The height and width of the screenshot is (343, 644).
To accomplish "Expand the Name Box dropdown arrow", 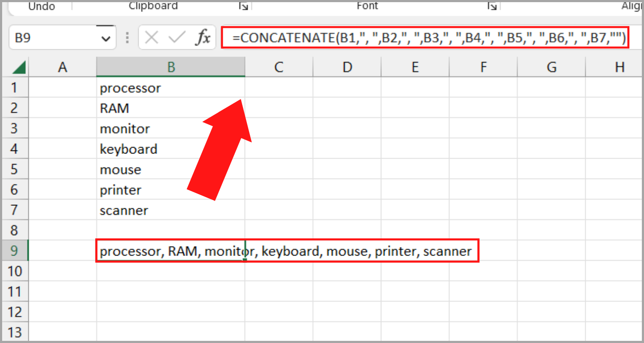I will click(105, 39).
